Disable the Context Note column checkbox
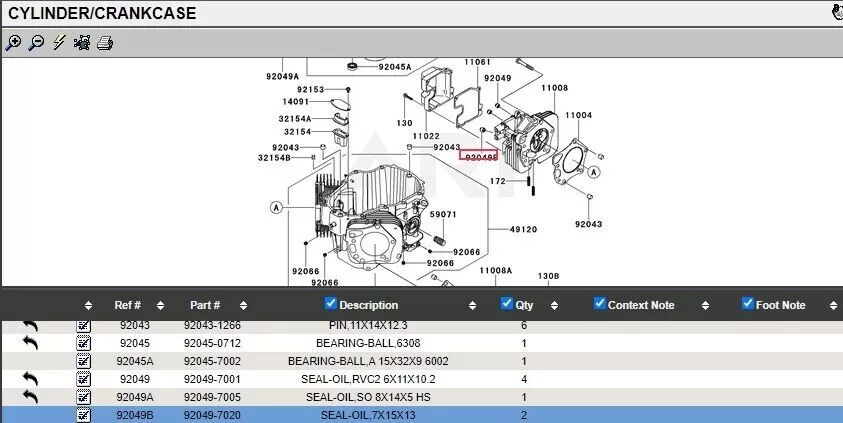Screen dimensions: 843x423 (x=599, y=304)
